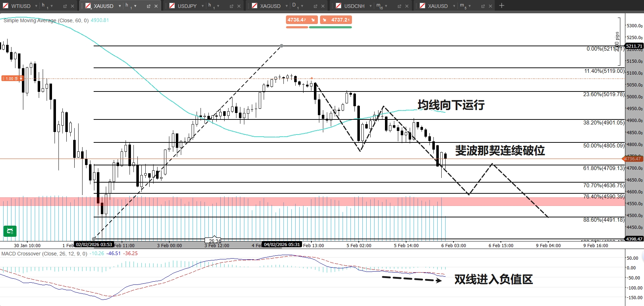The height and width of the screenshot is (306, 644).
Task: Click the 4398.47 price label on axis
Action: [634, 239]
